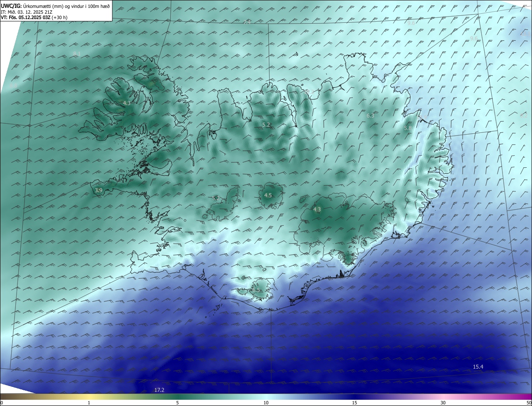Click the 8.1 value over the northwestern sea
The height and width of the screenshot is (406, 532).
[76, 54]
